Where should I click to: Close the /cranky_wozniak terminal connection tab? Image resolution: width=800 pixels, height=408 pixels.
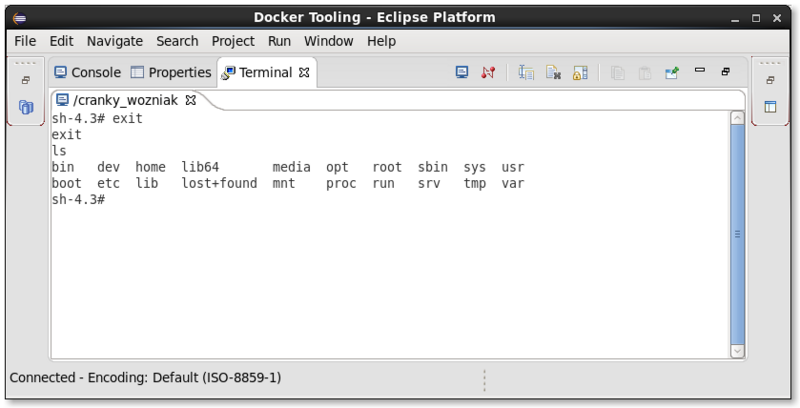pyautogui.click(x=190, y=100)
